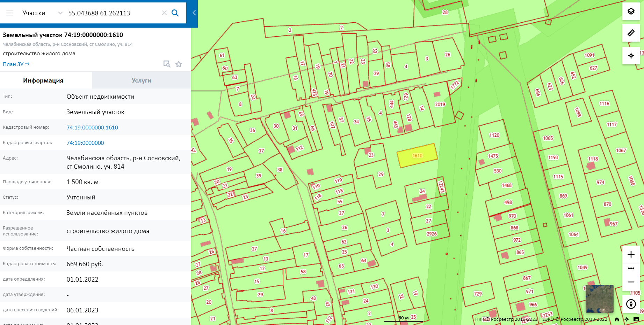Viewport: 644px width, 325px height.
Task: Open cadastral quarter 74:19:0000000 link
Action: coord(85,143)
